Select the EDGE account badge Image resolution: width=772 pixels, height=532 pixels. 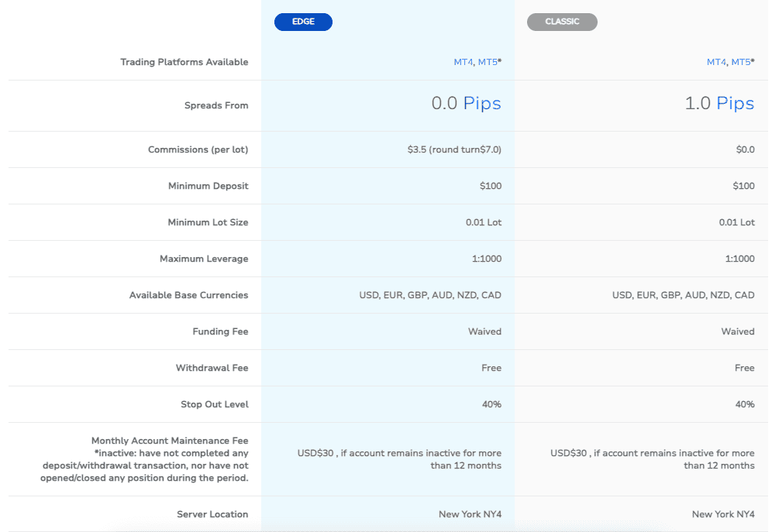click(x=303, y=22)
